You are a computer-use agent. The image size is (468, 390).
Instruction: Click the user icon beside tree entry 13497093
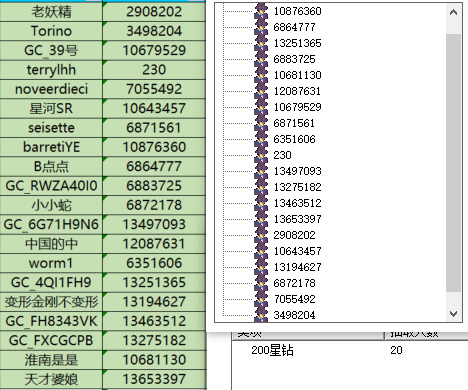coord(261,171)
